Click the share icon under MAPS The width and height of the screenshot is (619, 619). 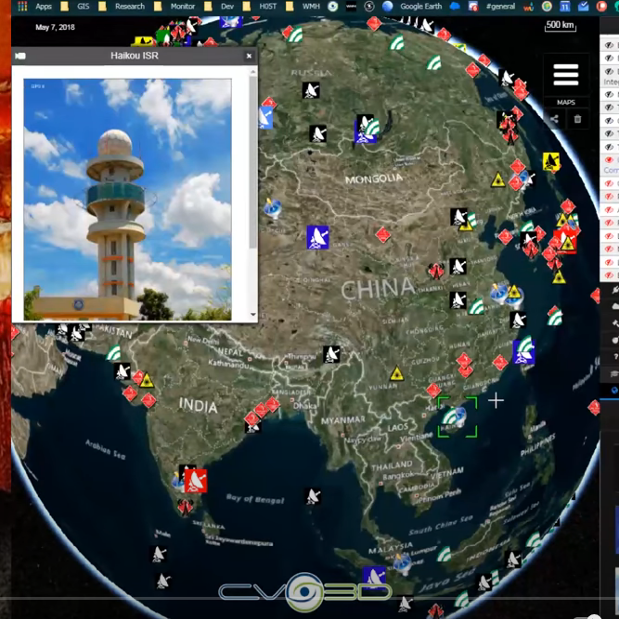[554, 119]
